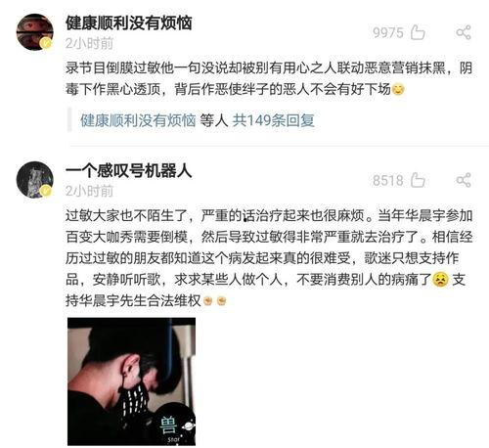489x448 pixels.
Task: Click the sad face emoji in second comment
Action: pyautogui.click(x=440, y=280)
